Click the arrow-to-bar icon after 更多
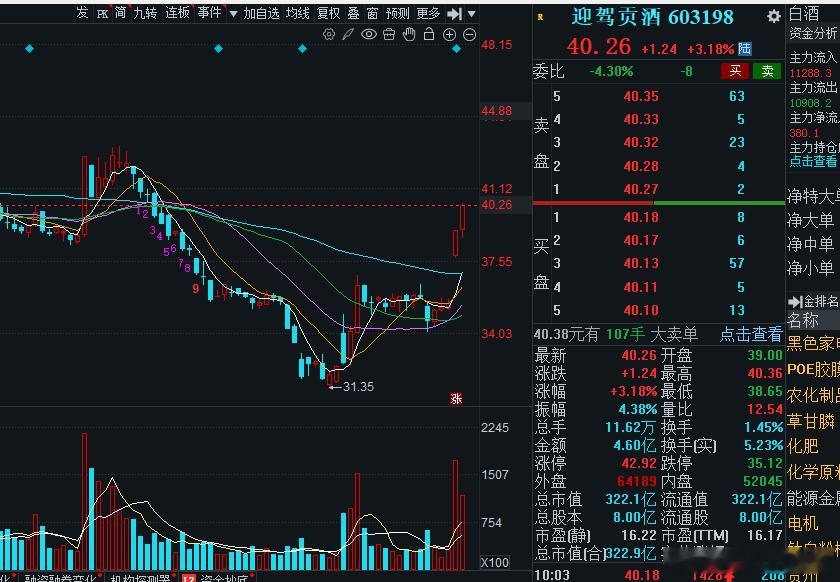 [454, 13]
